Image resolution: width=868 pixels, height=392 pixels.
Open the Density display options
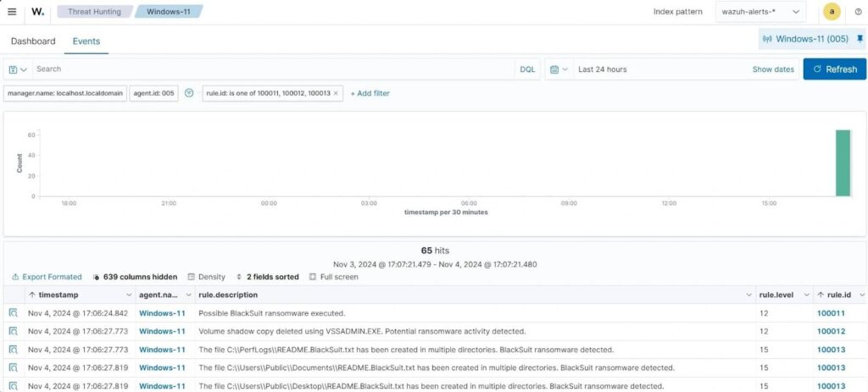pos(207,277)
